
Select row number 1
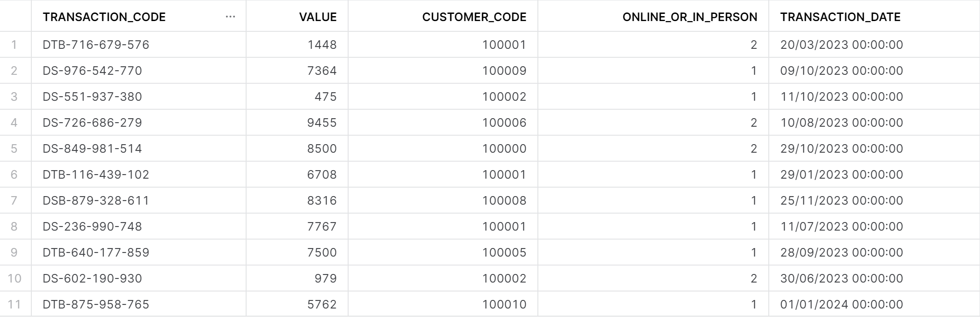(x=14, y=45)
